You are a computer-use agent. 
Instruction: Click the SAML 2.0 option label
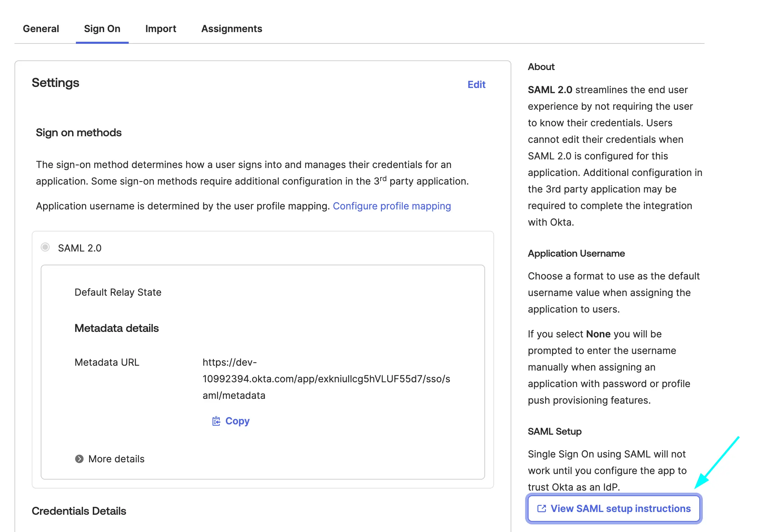(80, 248)
